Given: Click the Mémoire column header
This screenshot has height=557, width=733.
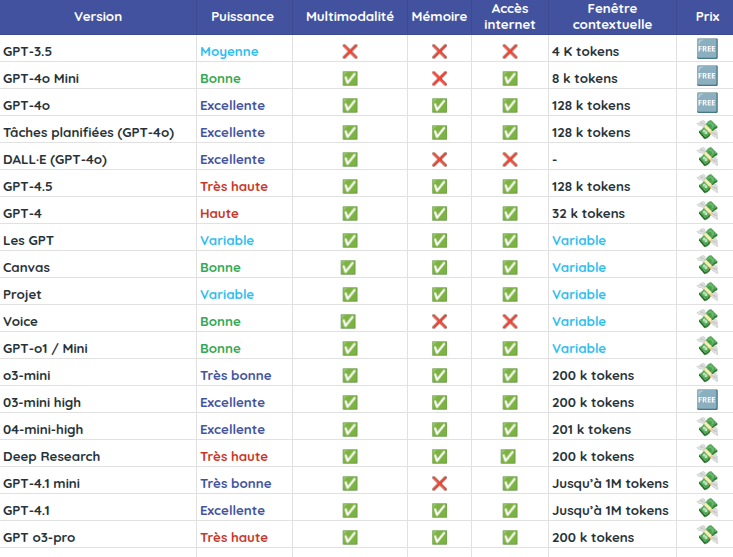Looking at the screenshot, I should point(439,17).
